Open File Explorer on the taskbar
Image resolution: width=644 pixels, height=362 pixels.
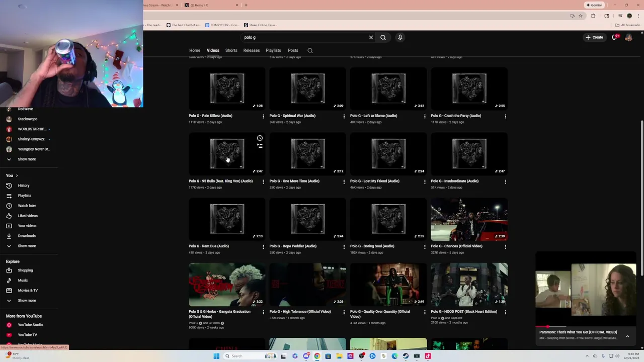pyautogui.click(x=339, y=356)
